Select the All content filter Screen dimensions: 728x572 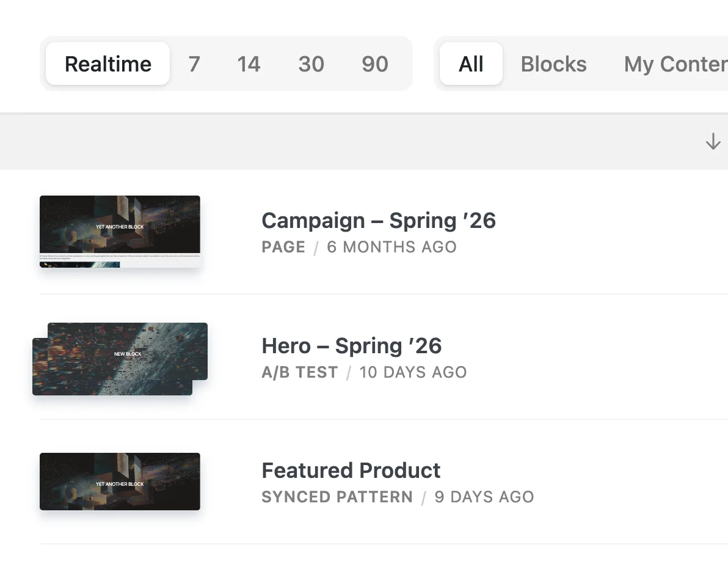point(471,64)
